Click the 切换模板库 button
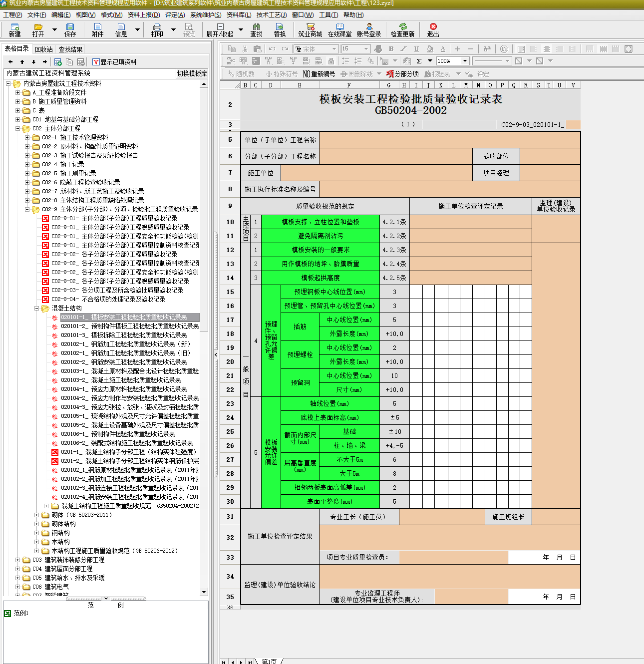The image size is (644, 664). [x=192, y=73]
